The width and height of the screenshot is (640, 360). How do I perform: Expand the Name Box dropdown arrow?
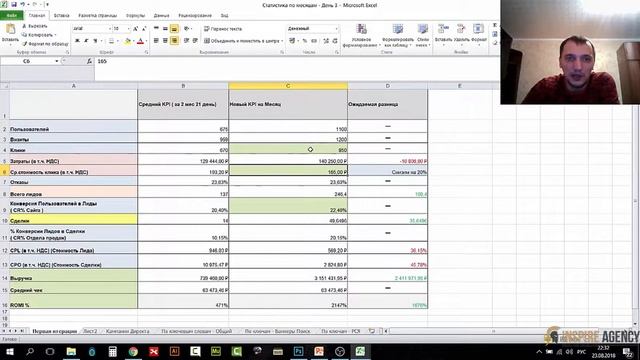tap(57, 61)
